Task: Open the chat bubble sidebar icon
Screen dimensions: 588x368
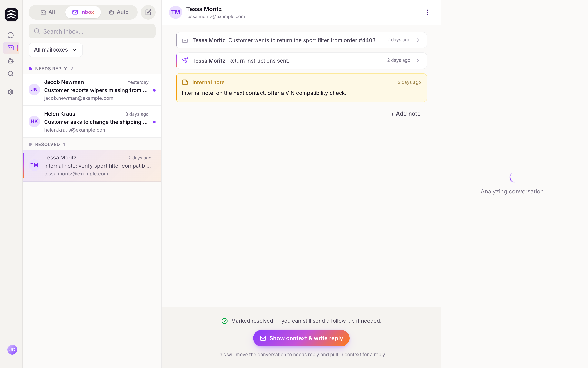Action: coord(10,35)
